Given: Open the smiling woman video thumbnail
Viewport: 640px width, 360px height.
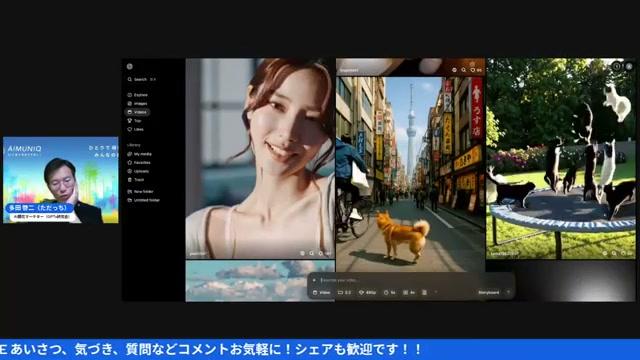Looking at the screenshot, I should point(260,158).
